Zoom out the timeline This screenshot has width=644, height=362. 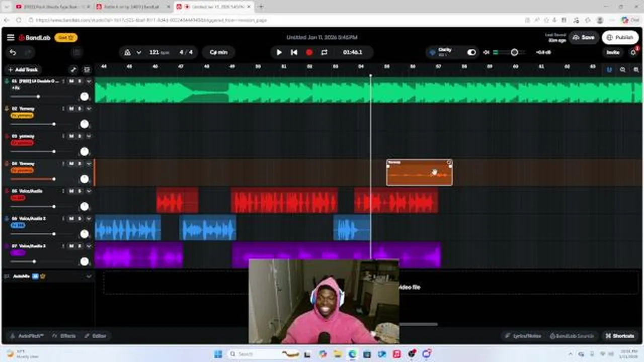(623, 70)
